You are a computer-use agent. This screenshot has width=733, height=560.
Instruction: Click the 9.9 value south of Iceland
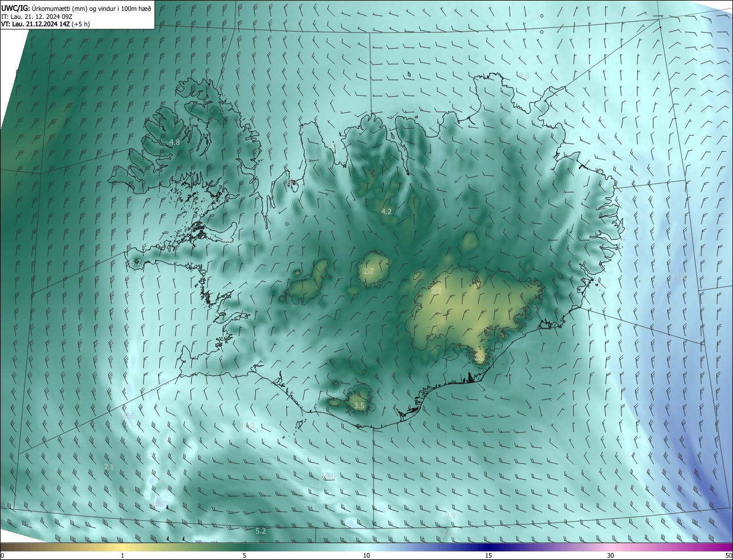[450, 516]
